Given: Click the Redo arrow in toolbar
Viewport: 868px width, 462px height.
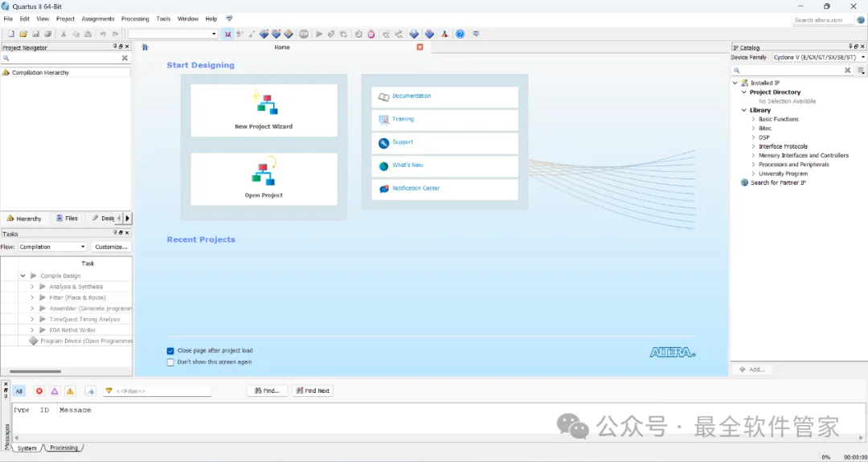Looking at the screenshot, I should coord(115,34).
